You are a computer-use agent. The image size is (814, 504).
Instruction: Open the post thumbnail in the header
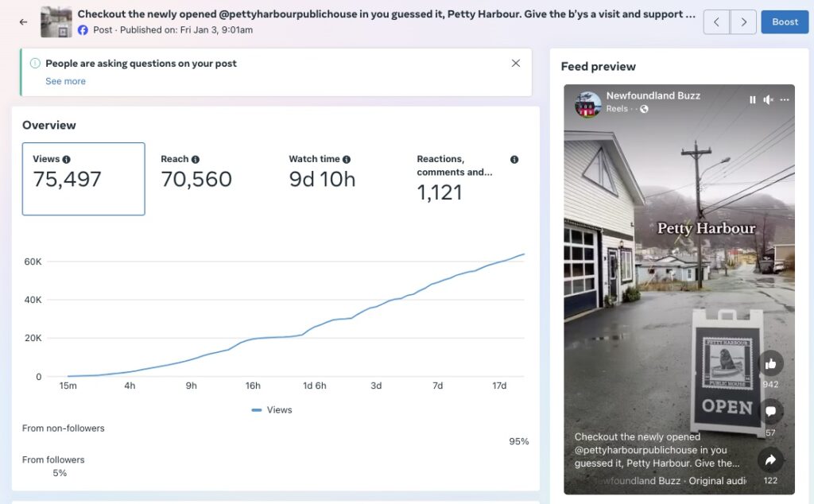(56, 21)
